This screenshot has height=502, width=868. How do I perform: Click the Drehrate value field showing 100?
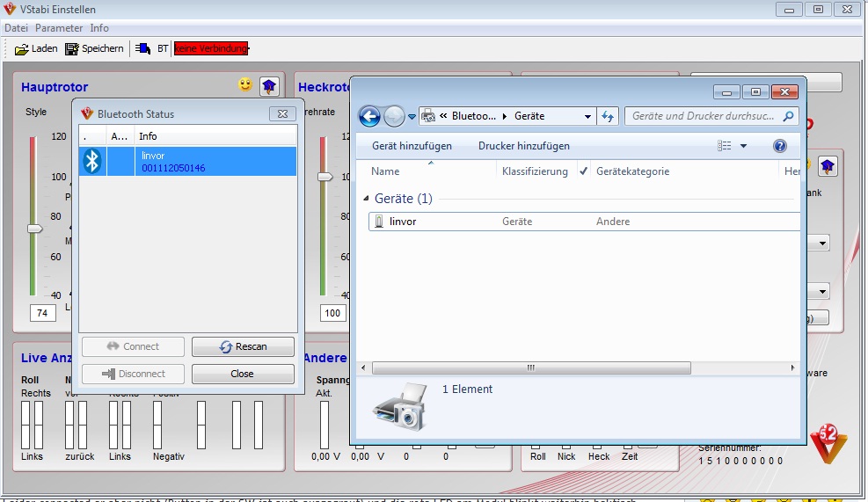(x=332, y=313)
